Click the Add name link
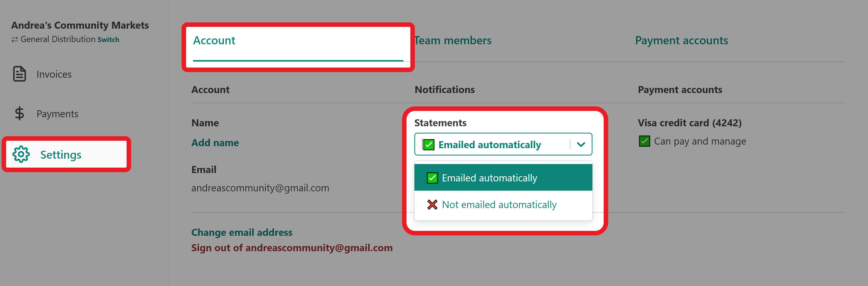The height and width of the screenshot is (286, 868). point(215,143)
